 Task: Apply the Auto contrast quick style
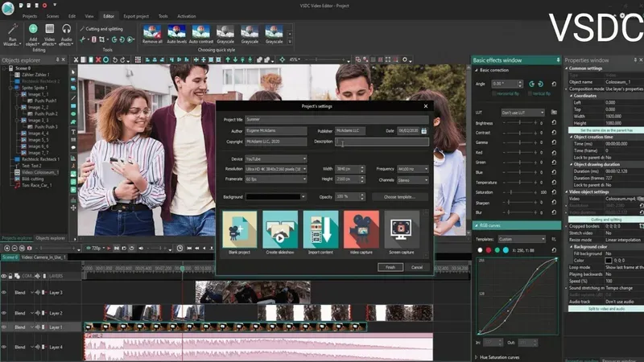200,34
